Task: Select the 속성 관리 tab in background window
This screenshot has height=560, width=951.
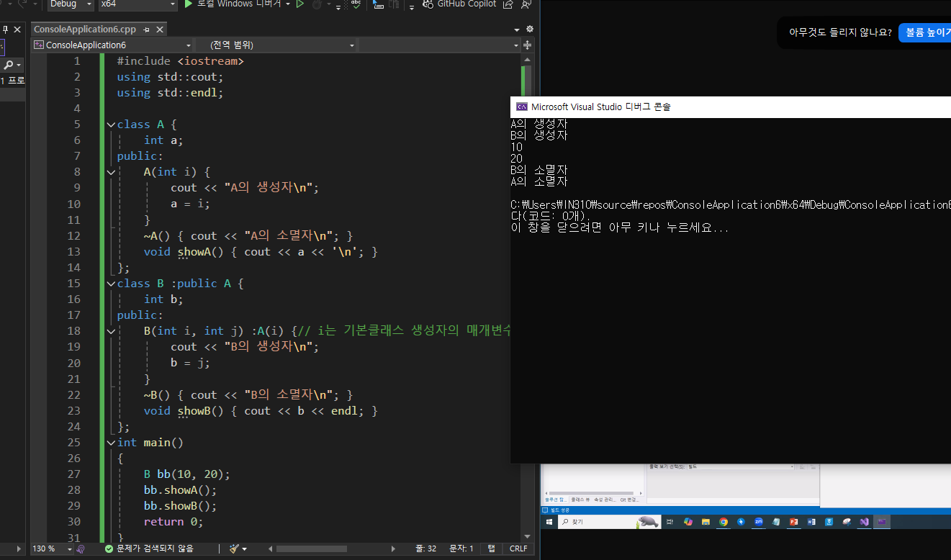Action: 605,500
